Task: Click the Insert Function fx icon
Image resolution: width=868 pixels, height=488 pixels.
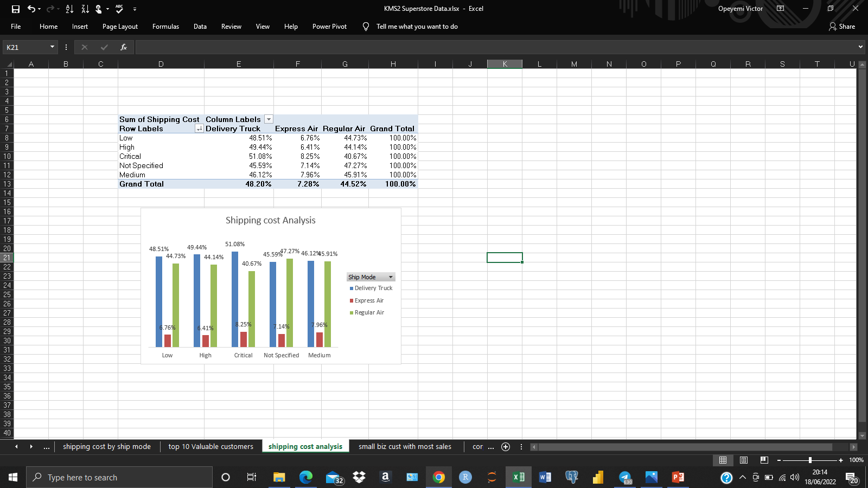Action: [x=124, y=47]
